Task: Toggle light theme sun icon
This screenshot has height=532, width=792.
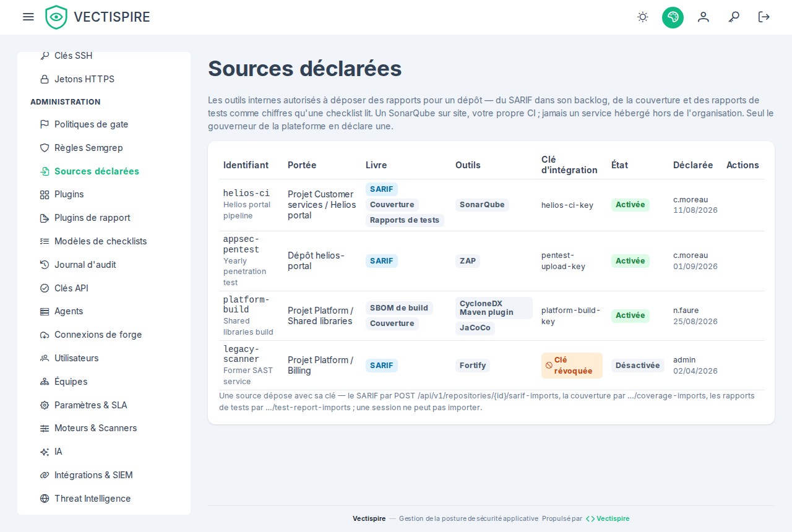Action: 643,17
